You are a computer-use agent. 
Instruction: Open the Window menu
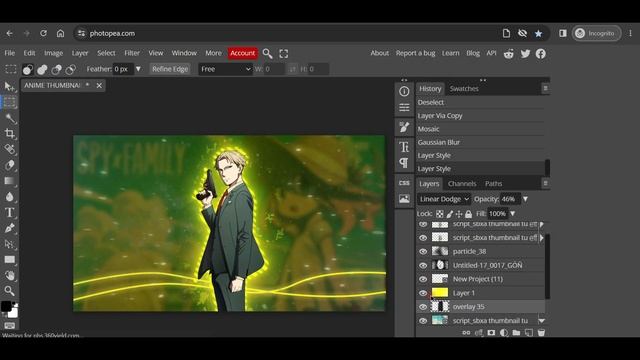point(184,53)
